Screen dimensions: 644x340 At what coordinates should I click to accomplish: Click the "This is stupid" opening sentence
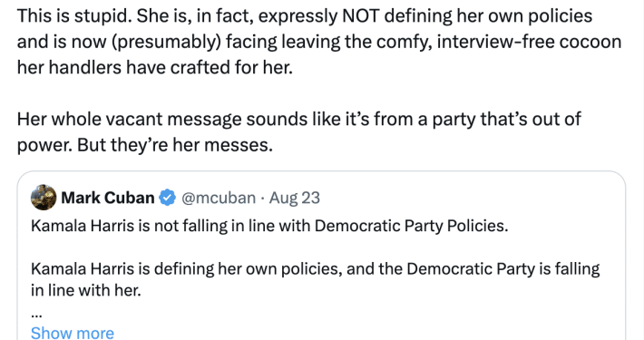point(73,16)
